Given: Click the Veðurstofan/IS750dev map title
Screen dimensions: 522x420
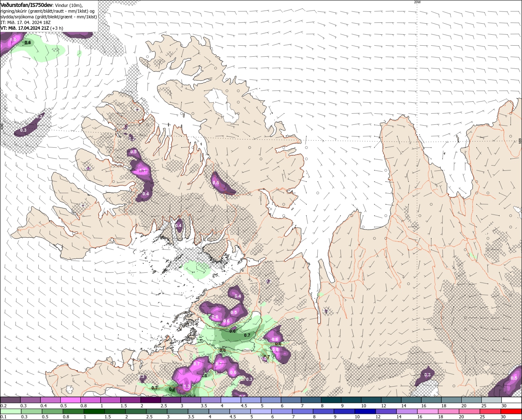Looking at the screenshot, I should [x=27, y=4].
